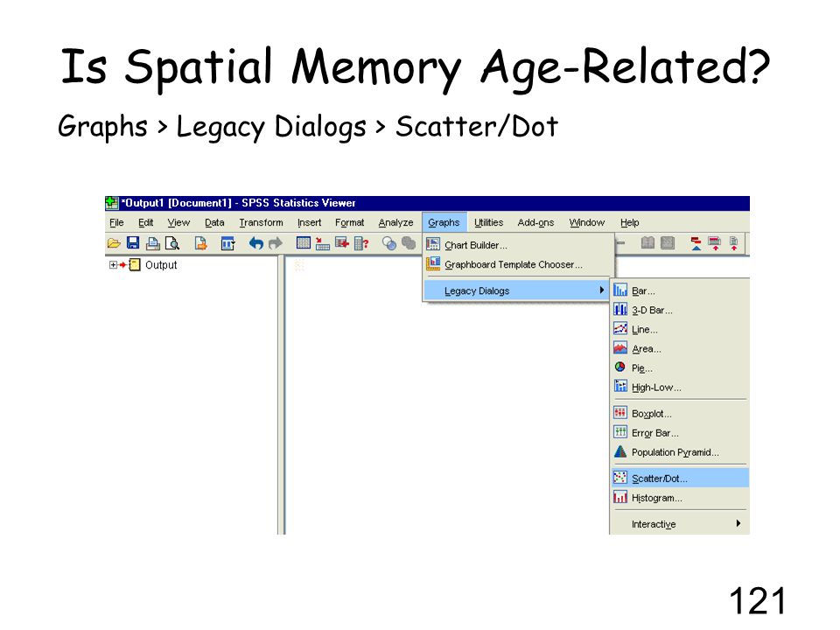Viewport: 840px width, 630px height.
Task: Click the Use Variable Sets circles icon
Action: coord(389,244)
